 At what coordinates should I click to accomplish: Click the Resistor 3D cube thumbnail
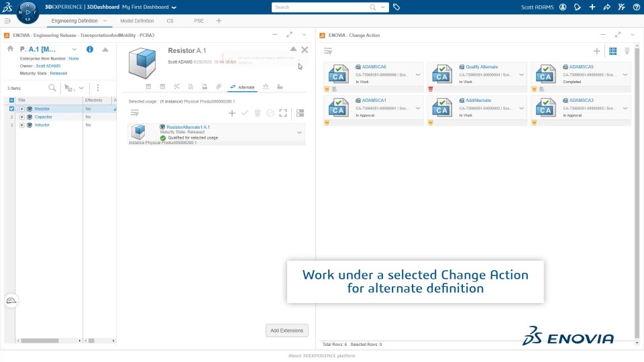click(x=142, y=63)
